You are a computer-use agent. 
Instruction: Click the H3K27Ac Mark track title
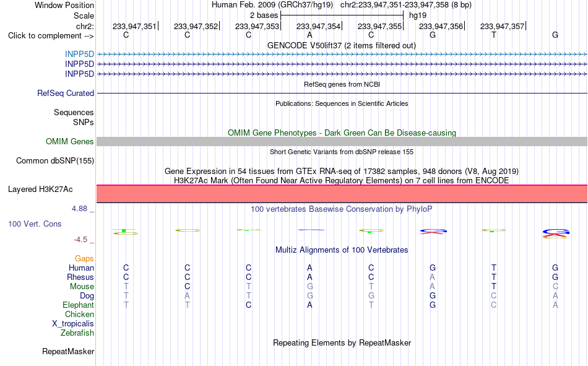point(341,181)
